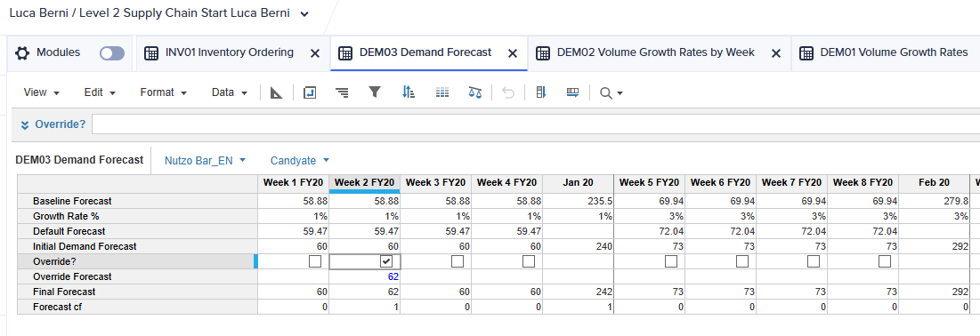Select the Final Forecast row header
The image size is (980, 336).
tap(137, 292)
